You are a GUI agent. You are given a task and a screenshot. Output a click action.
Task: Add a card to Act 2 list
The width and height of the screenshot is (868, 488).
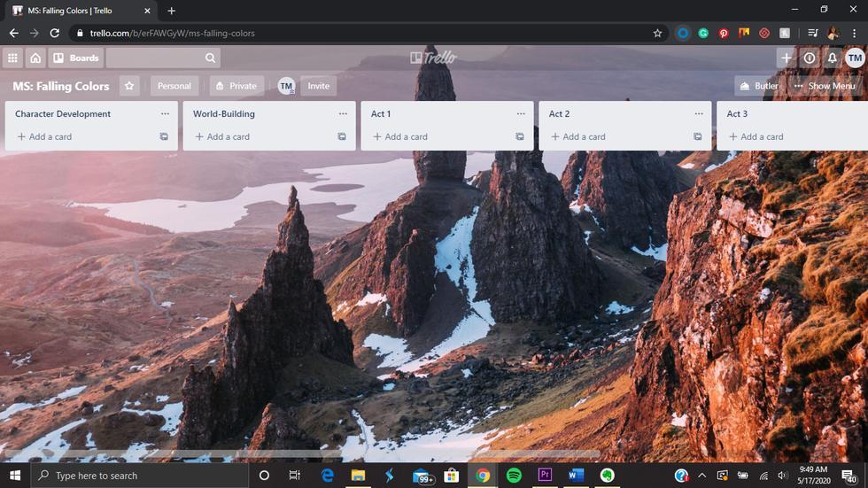click(584, 137)
